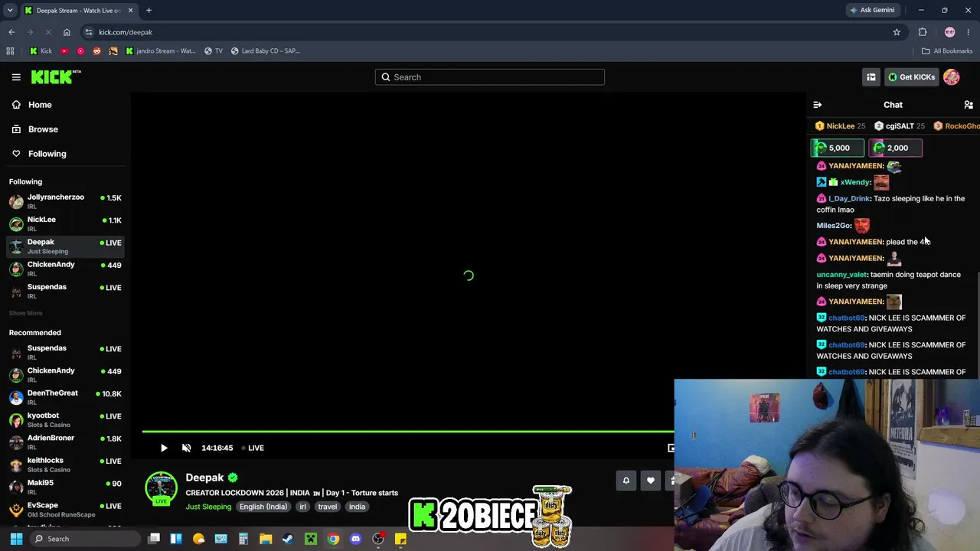This screenshot has width=980, height=551.
Task: Open Discord from the taskbar
Action: point(355,539)
